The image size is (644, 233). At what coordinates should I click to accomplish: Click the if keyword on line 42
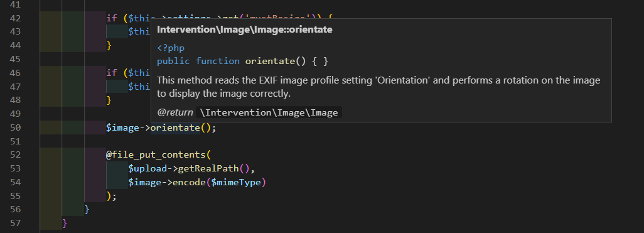click(112, 18)
